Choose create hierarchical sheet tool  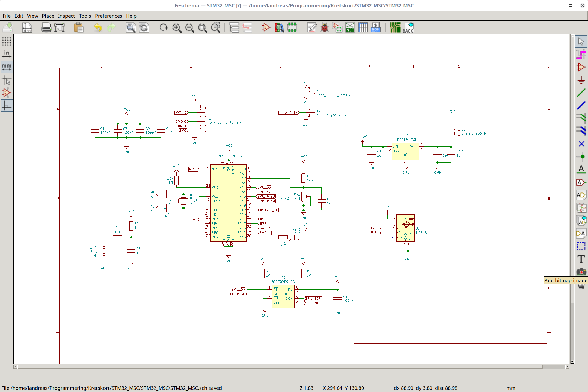click(581, 208)
